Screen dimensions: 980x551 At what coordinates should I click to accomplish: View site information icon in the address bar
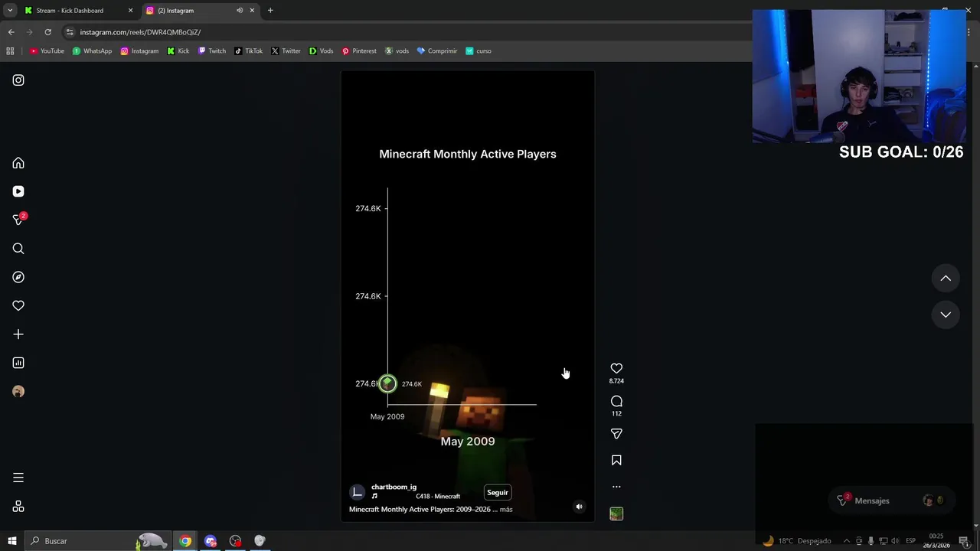pos(70,32)
